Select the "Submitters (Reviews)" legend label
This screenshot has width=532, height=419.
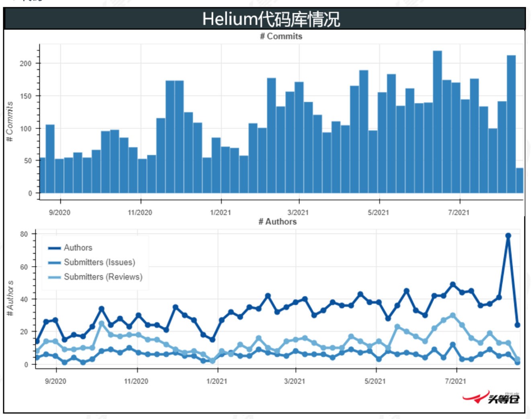pos(103,277)
